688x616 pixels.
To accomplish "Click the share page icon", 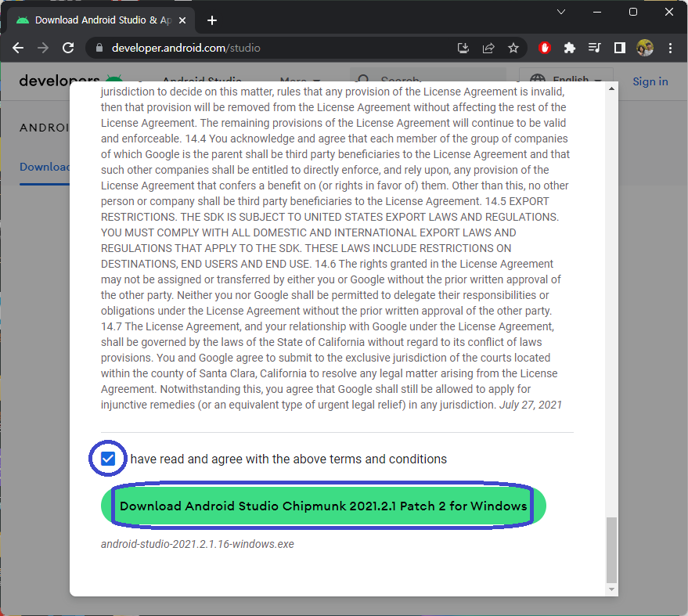I will click(488, 48).
